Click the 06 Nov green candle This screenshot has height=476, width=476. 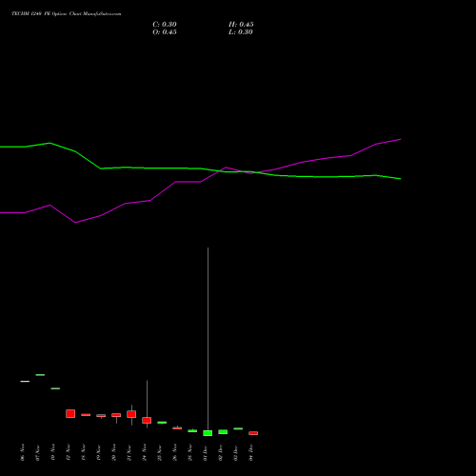[25, 381]
